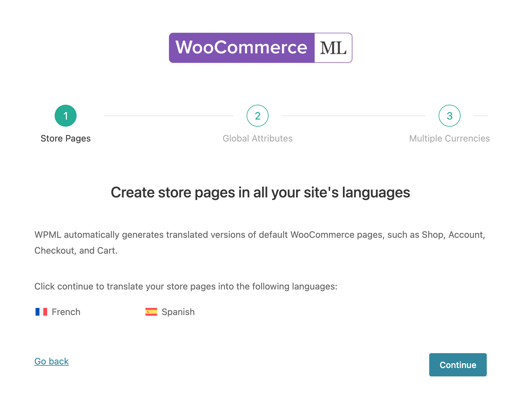Select the Multiple Currencies step label

click(x=450, y=138)
